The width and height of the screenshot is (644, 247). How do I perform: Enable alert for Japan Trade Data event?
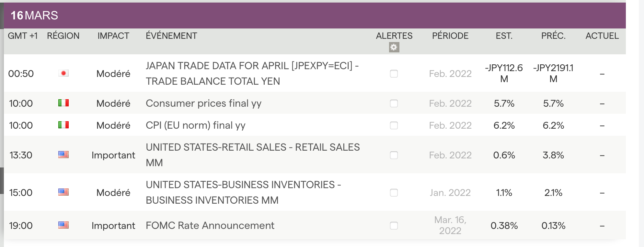(x=394, y=74)
